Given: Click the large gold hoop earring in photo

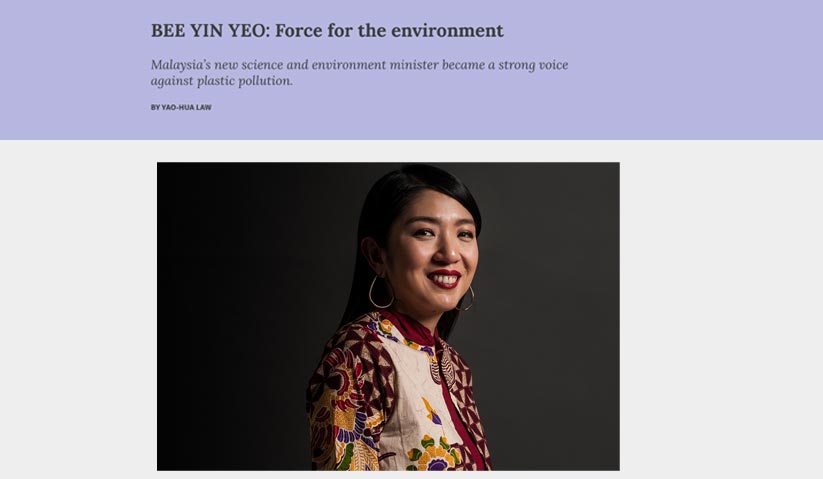Looking at the screenshot, I should point(381,292).
